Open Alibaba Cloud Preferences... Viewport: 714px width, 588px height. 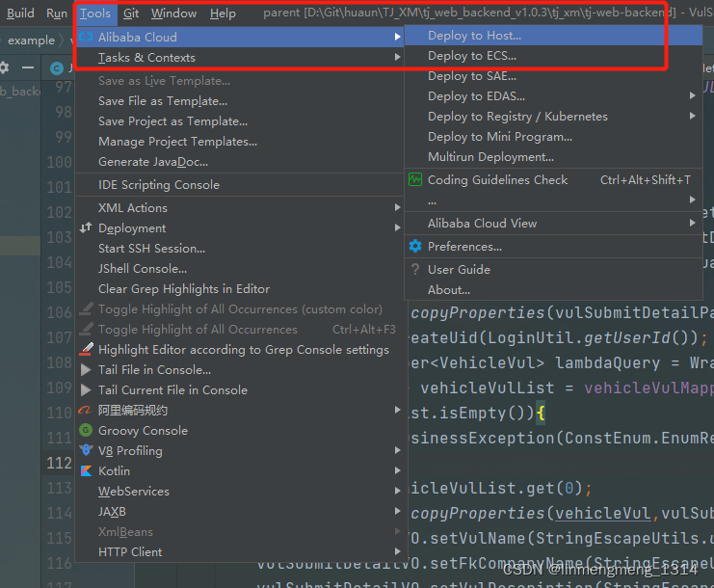point(553,247)
